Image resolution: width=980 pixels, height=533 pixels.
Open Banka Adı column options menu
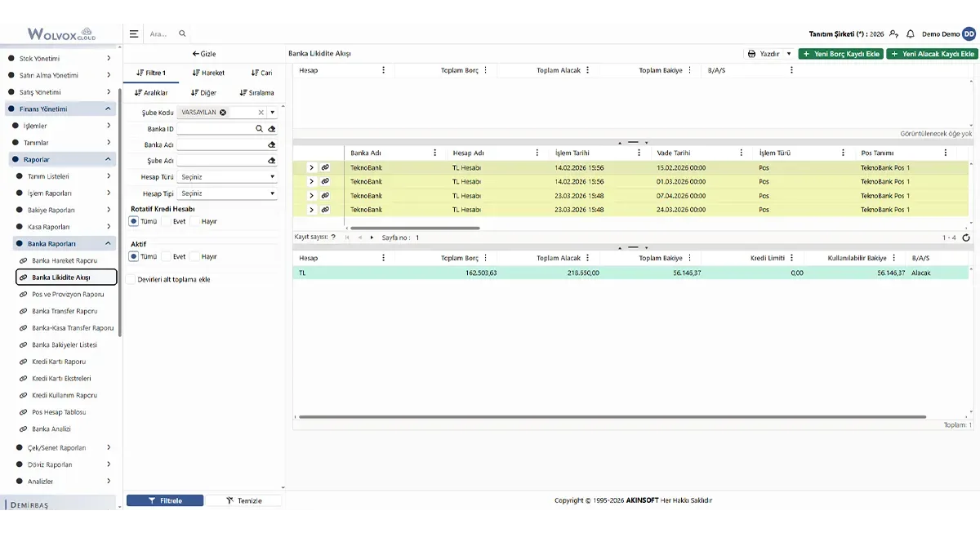[x=434, y=153]
